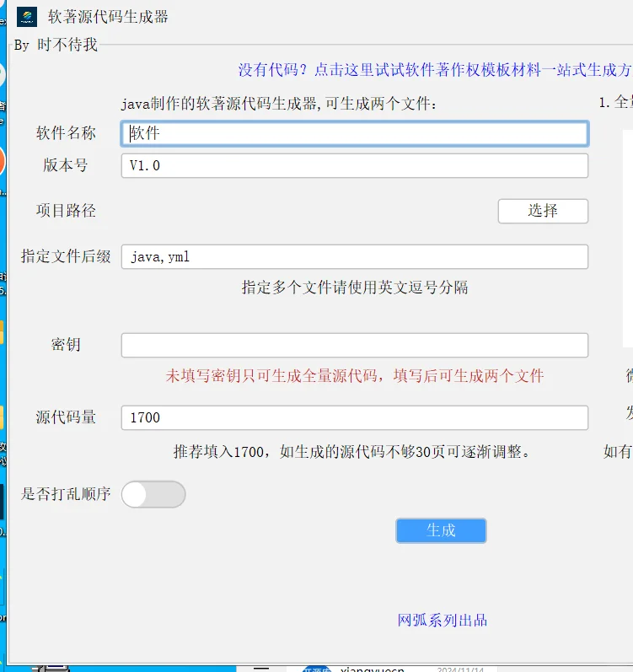
Task: Click the 源代码量 field showing 1700
Action: click(x=355, y=418)
